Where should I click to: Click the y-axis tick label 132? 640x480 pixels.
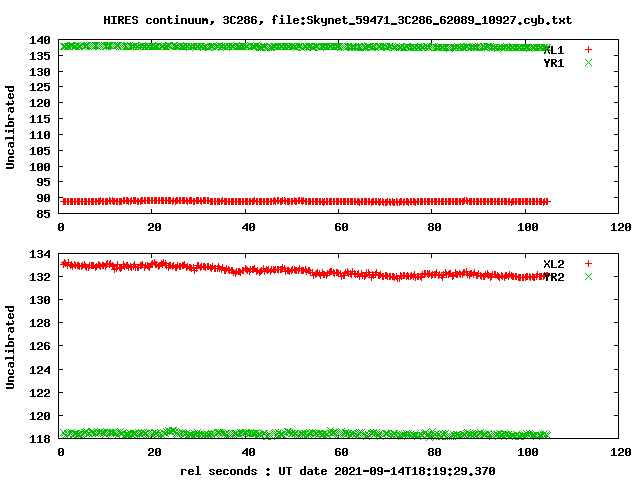40,277
